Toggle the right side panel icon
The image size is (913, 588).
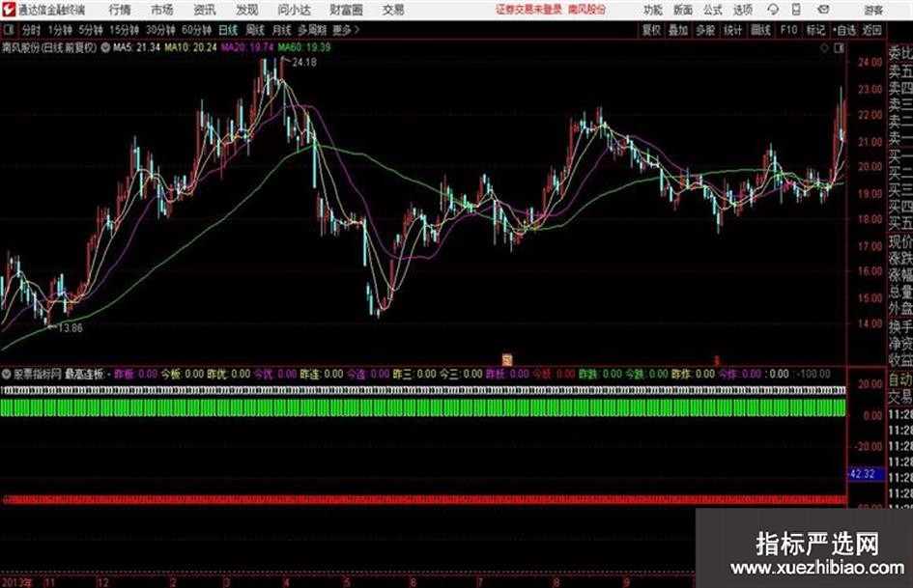tap(839, 48)
